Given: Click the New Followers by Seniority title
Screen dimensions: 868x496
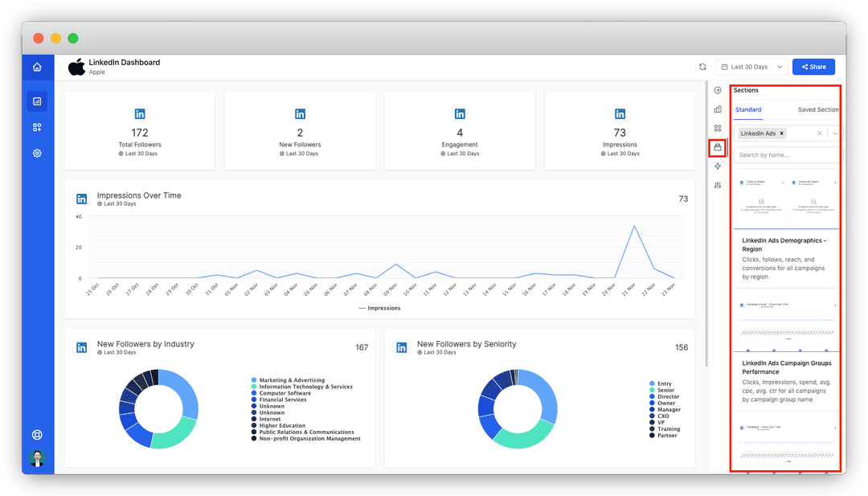Looking at the screenshot, I should point(467,344).
